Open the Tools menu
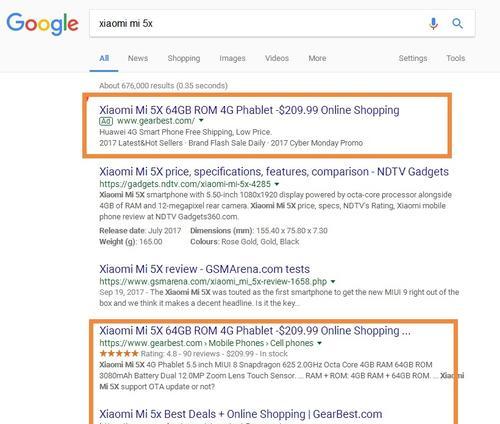Screen dimensions: 500x424 [x=455, y=58]
